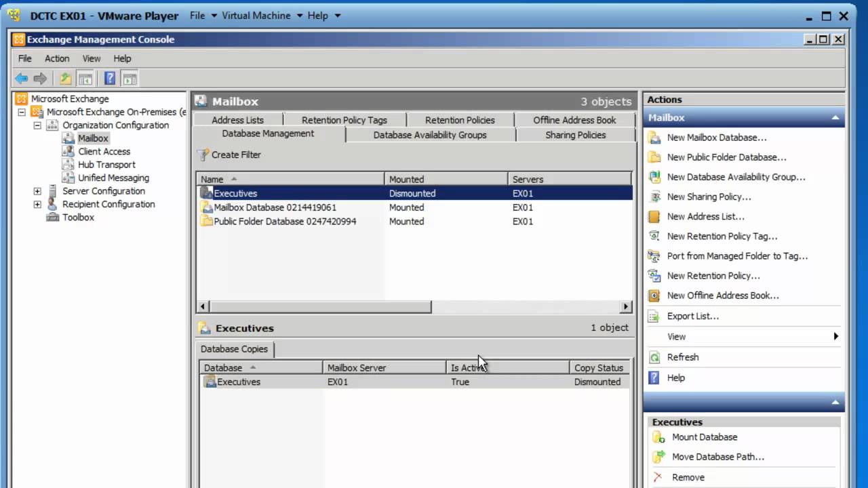This screenshot has height=488, width=868.
Task: Click the New Mailbox Database icon
Action: tap(654, 138)
